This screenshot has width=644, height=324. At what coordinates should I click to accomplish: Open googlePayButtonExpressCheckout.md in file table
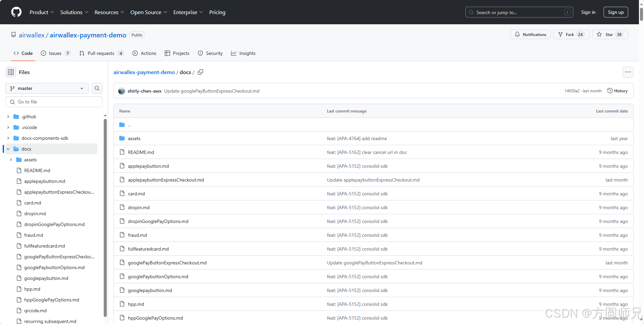pyautogui.click(x=167, y=263)
